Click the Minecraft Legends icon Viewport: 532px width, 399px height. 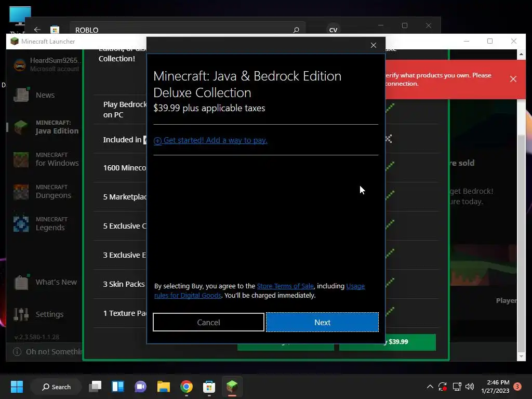21,224
